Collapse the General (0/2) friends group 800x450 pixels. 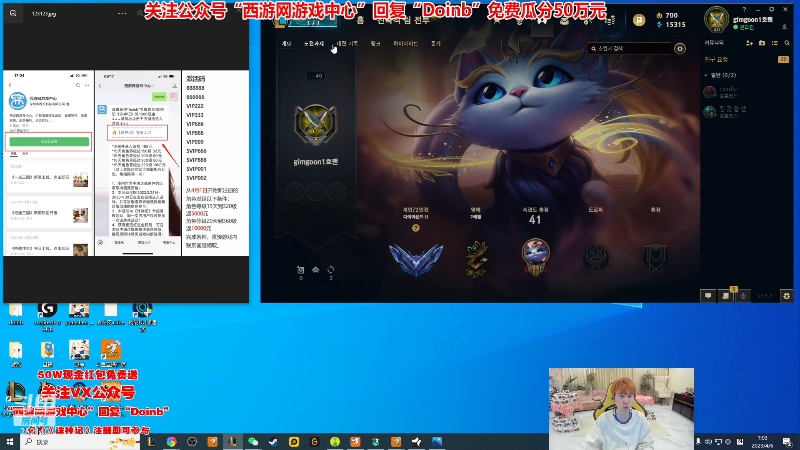click(720, 75)
